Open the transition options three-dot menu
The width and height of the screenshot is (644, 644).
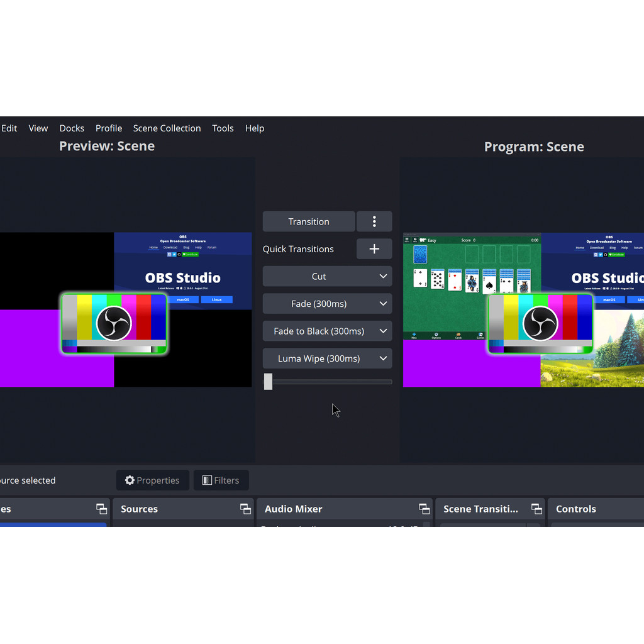tap(374, 221)
